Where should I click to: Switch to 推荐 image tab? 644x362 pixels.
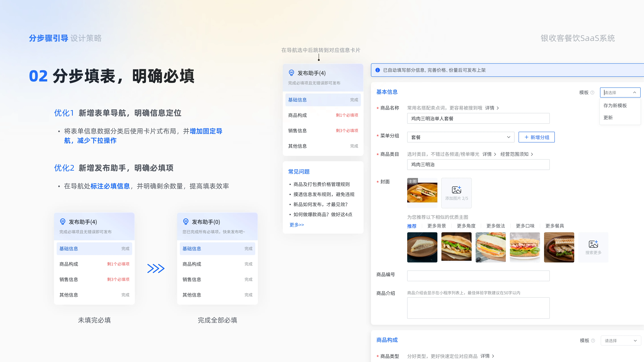[412, 226]
